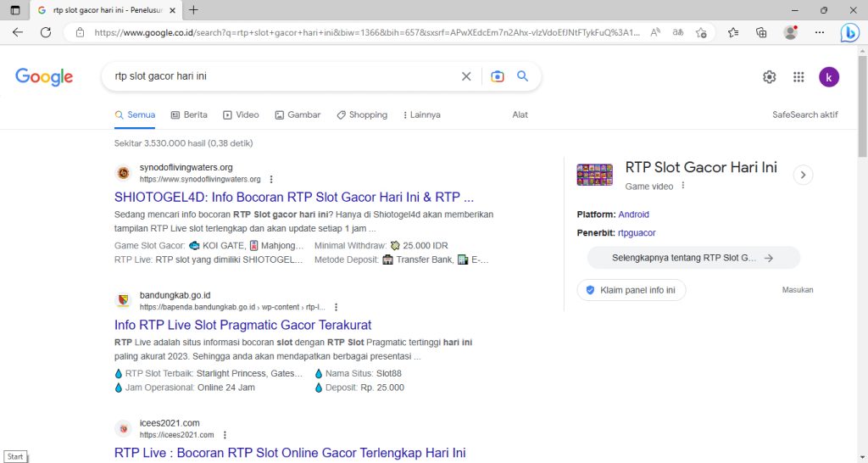Clear the search box text
The image size is (868, 463).
point(466,76)
